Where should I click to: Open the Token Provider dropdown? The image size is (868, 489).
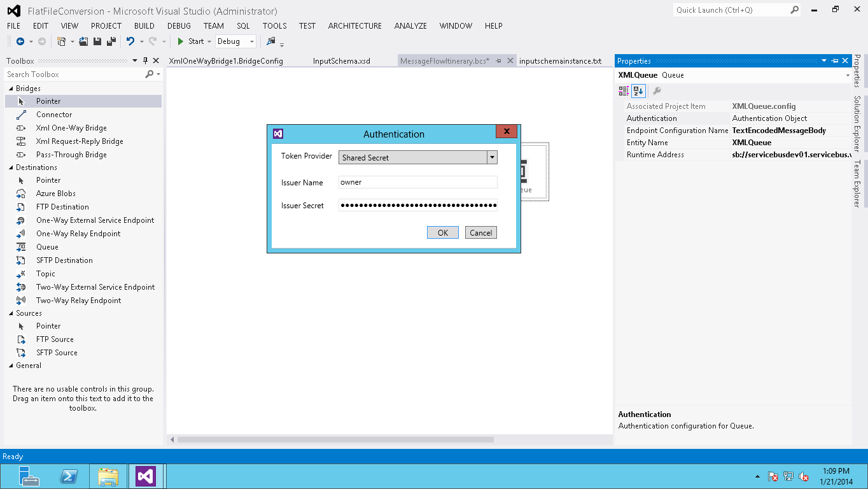pos(492,157)
